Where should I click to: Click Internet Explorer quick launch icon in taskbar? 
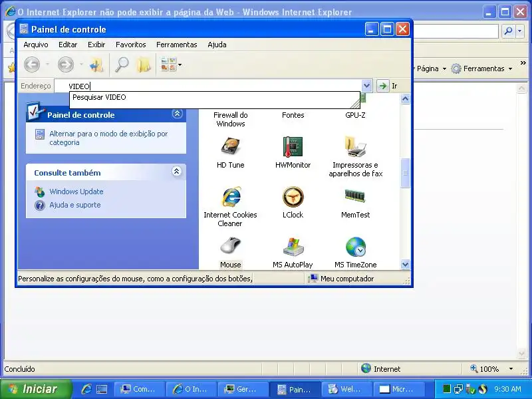pyautogui.click(x=86, y=389)
